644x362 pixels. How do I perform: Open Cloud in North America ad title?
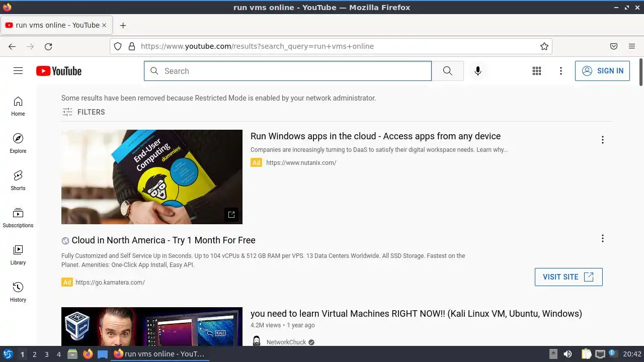click(164, 240)
